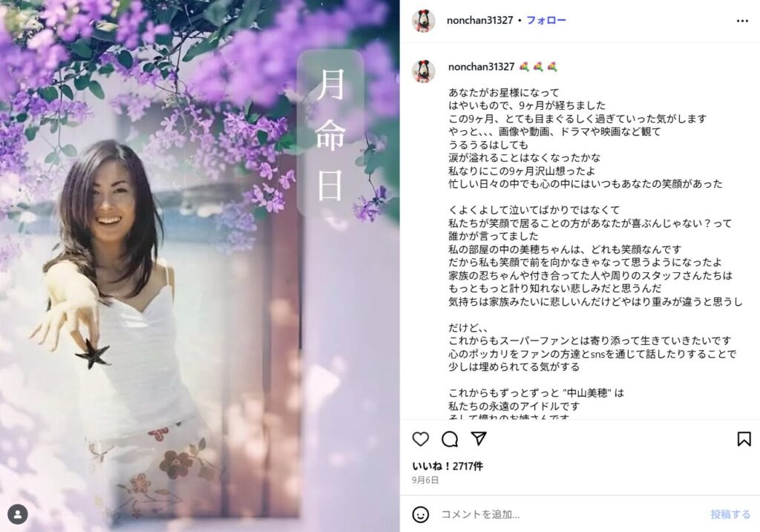Open the emoji picker smiley icon
This screenshot has width=760, height=532.
420,514
